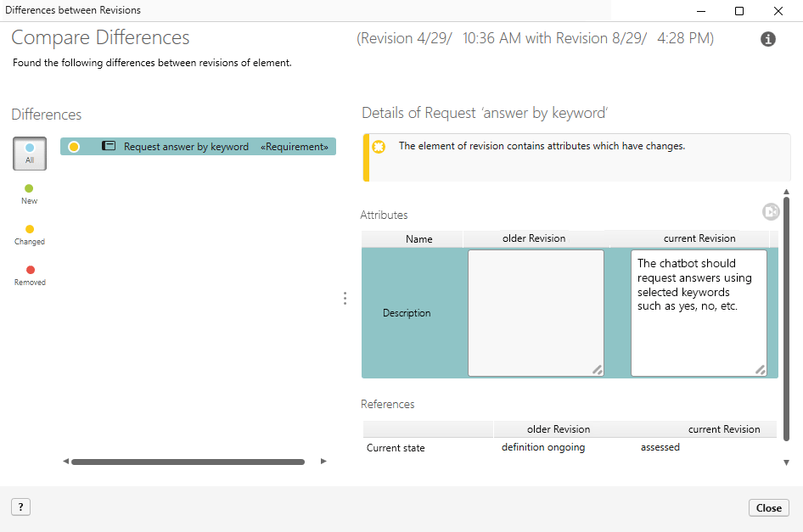The height and width of the screenshot is (532, 803).
Task: Select 'Request answer by keyword' requirement entry
Action: [x=186, y=147]
